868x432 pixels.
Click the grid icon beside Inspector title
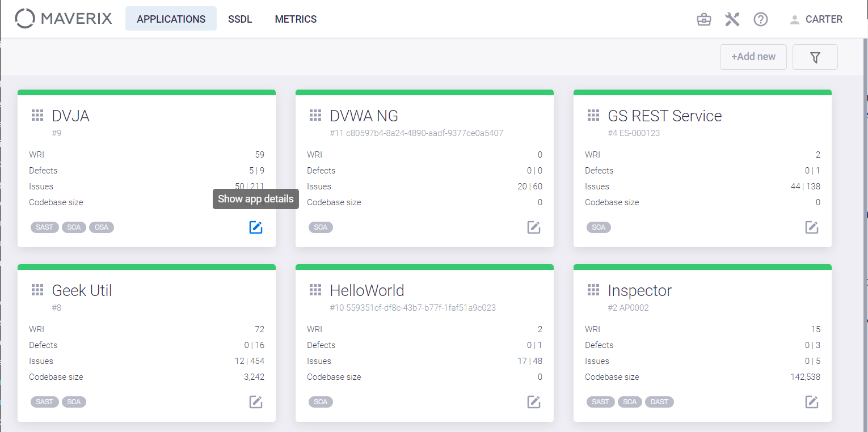593,290
